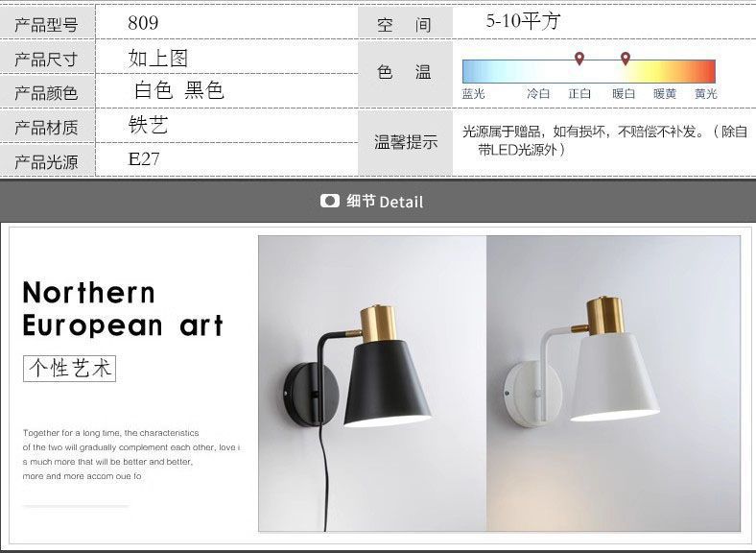Click the 个性艺术 boxed label

[69, 369]
